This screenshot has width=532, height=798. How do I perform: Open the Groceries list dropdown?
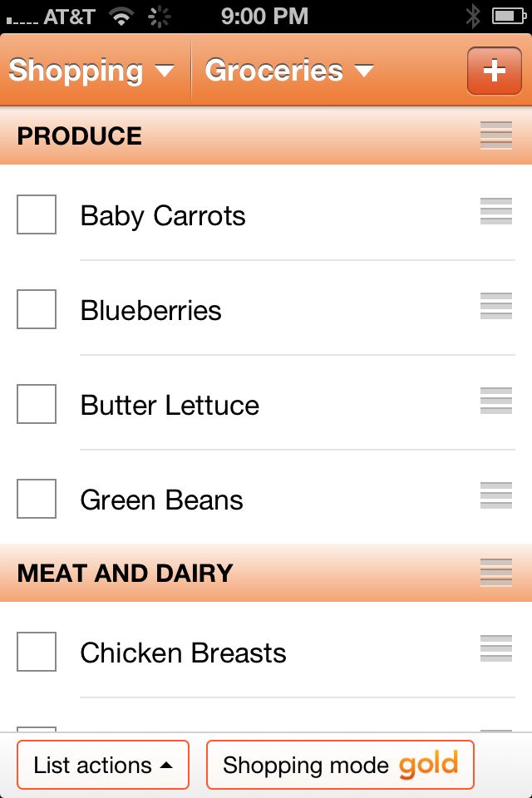pyautogui.click(x=289, y=70)
